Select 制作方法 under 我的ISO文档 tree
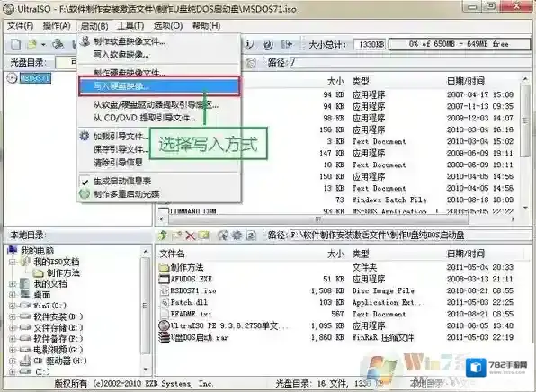The image size is (536, 392). (x=63, y=272)
